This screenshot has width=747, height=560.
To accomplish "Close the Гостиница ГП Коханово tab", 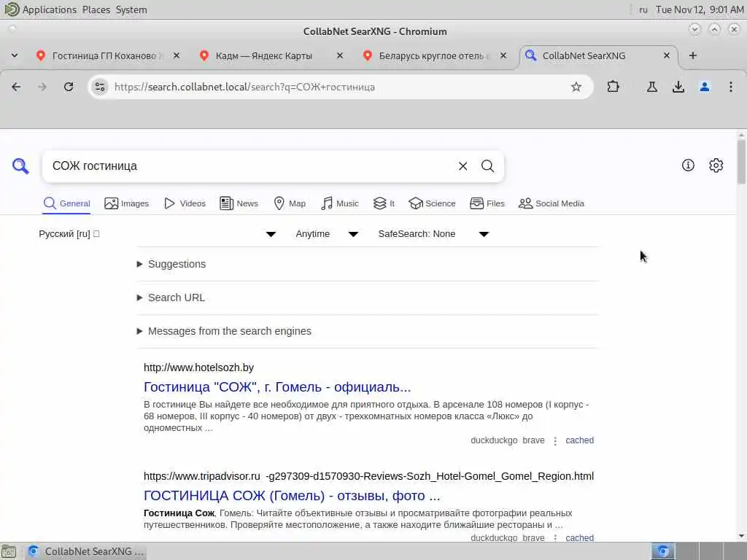I will [177, 55].
